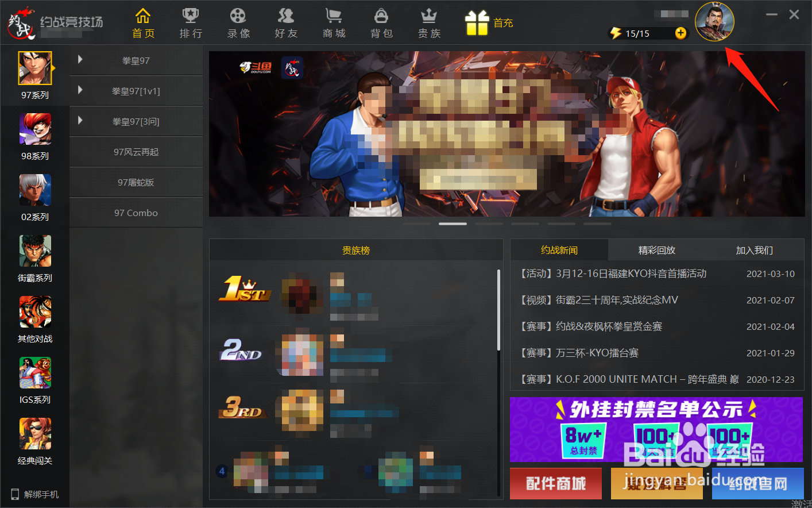
Task: Open the 首页 home tab
Action: coord(143,24)
